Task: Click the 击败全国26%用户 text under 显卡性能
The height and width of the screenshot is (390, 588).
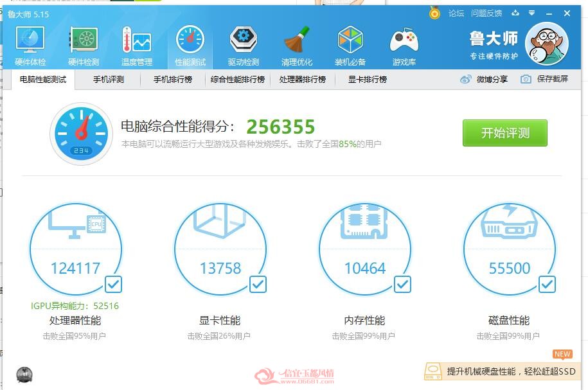Action: [x=219, y=336]
